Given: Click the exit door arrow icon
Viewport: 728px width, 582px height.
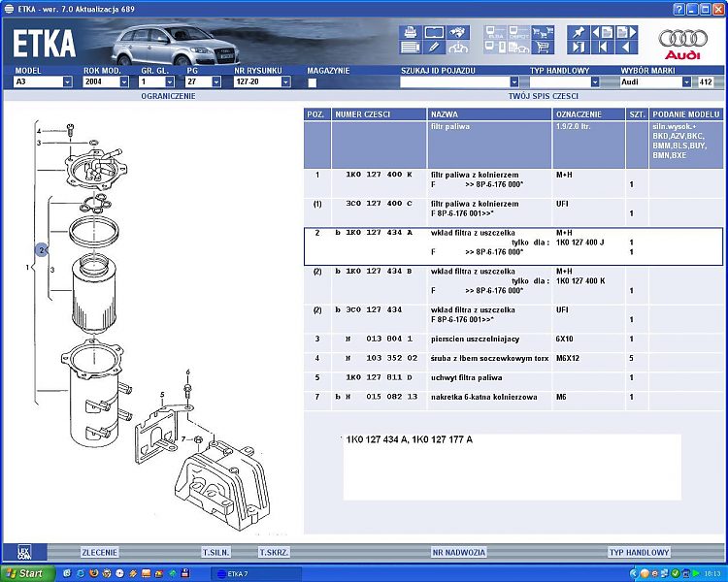Looking at the screenshot, I should [579, 48].
